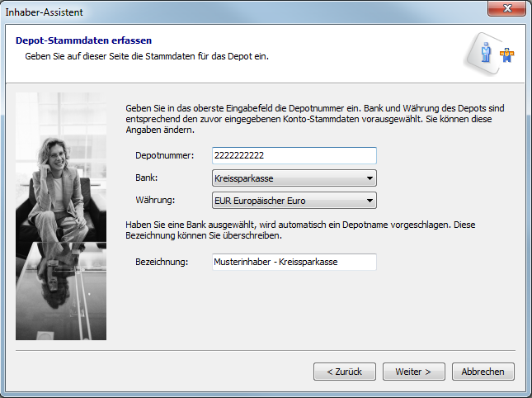The height and width of the screenshot is (398, 532).
Task: Click the arrow of the Bank combo box
Action: click(x=370, y=178)
